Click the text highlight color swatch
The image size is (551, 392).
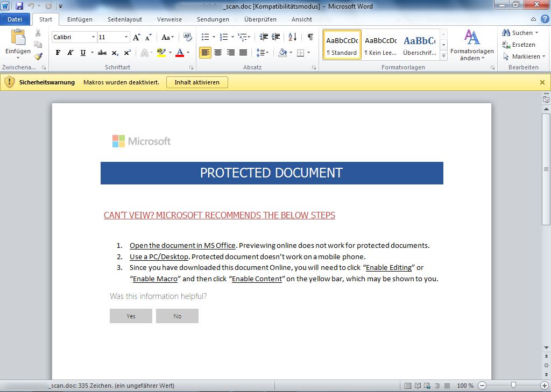[x=161, y=53]
